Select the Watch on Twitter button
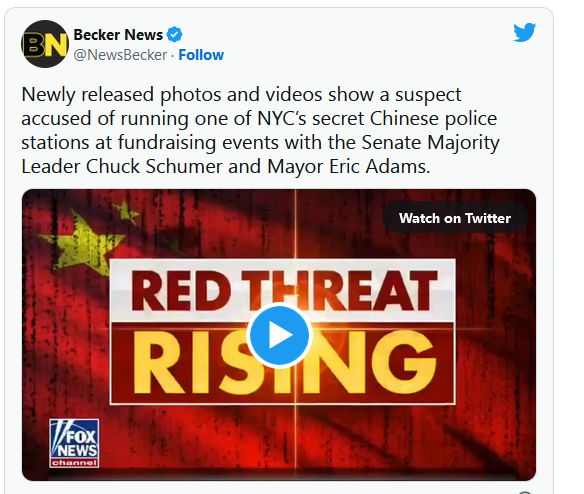The width and height of the screenshot is (584, 494). (455, 218)
